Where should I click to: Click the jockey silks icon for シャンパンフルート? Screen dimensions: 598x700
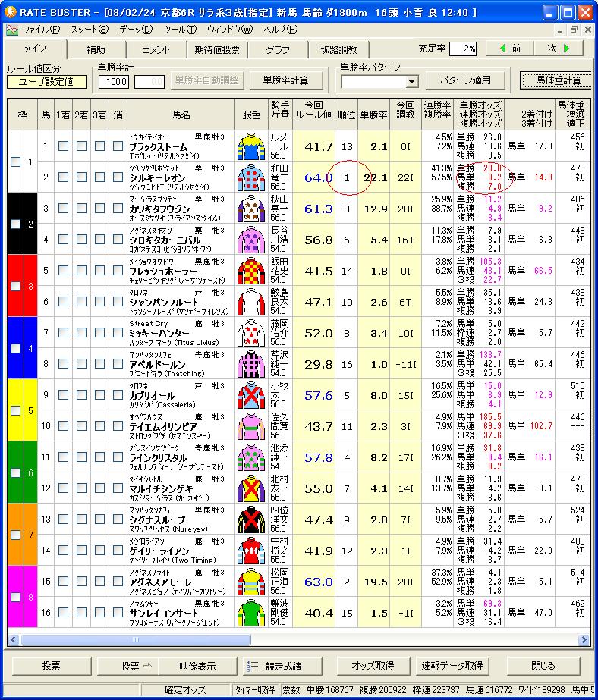(x=251, y=302)
